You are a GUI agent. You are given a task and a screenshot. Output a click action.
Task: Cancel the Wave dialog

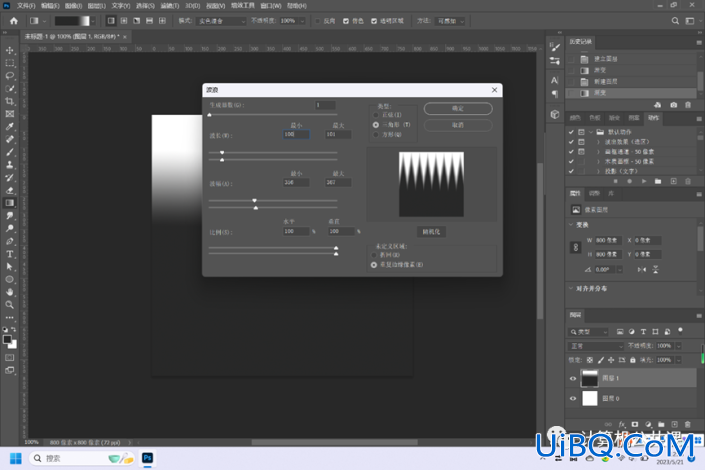coord(458,125)
